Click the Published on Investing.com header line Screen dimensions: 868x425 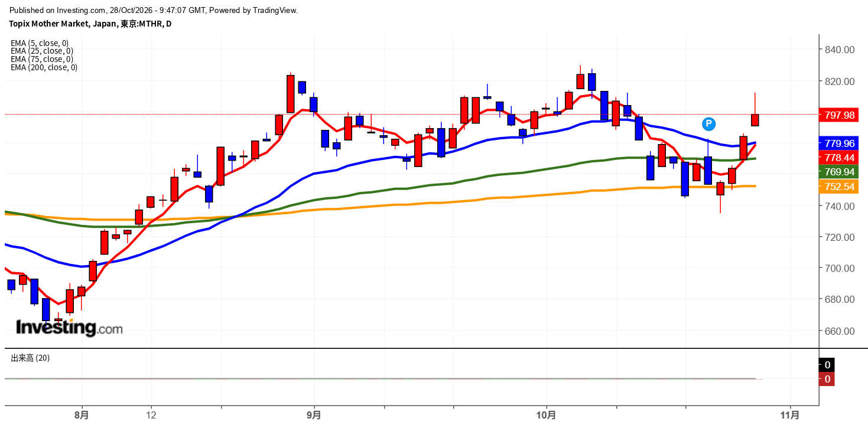(154, 10)
